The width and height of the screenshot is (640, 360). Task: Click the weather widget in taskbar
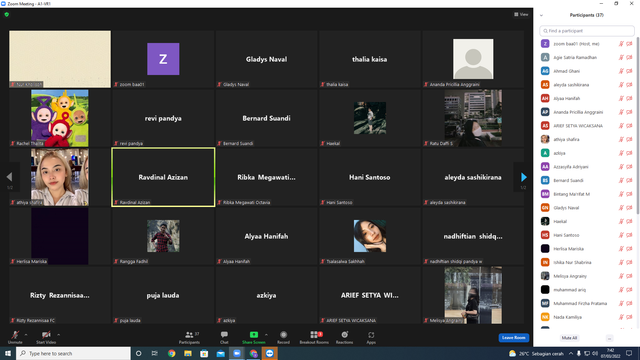coord(536,353)
